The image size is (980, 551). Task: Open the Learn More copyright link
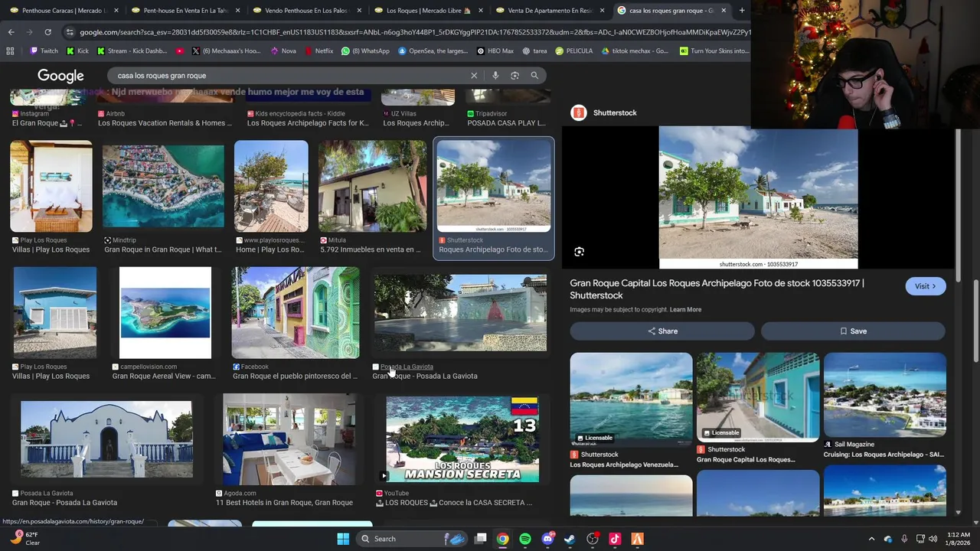[x=685, y=310]
